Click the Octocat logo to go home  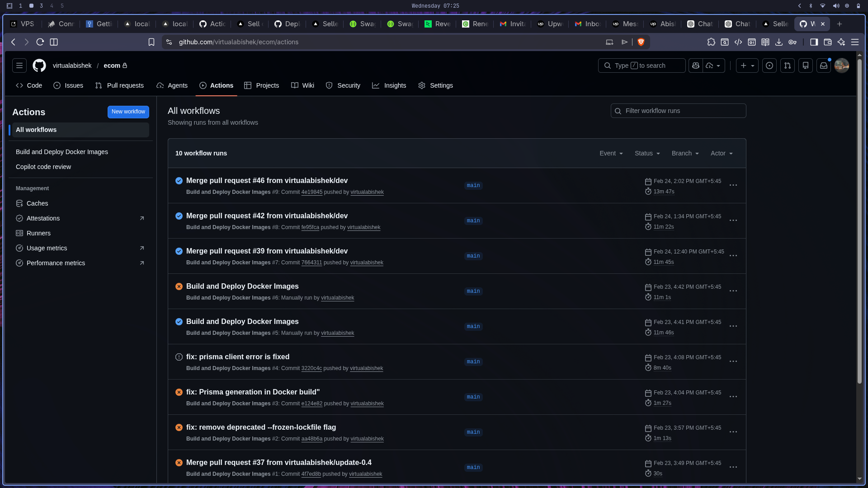[39, 66]
